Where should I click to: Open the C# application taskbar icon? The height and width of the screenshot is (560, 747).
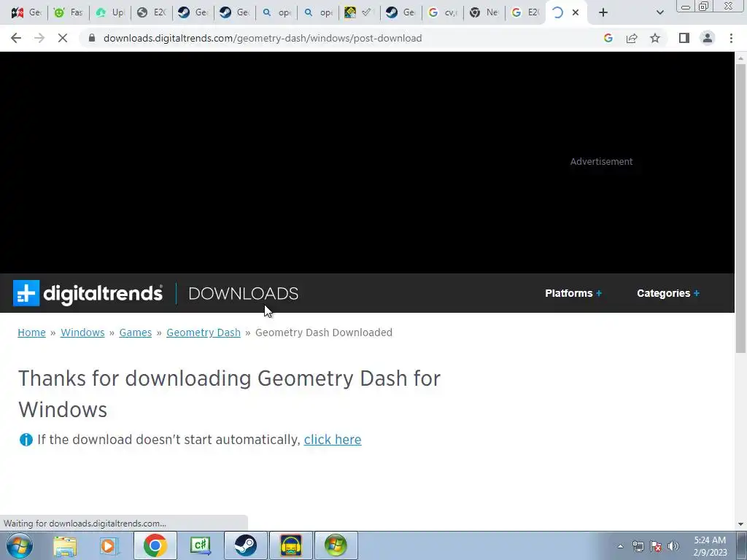click(200, 545)
